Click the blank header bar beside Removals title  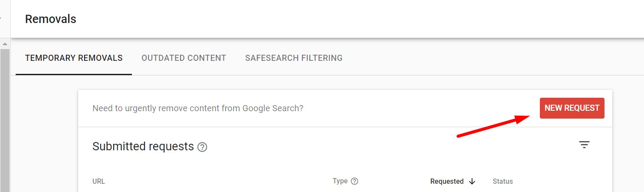pyautogui.click(x=360, y=19)
